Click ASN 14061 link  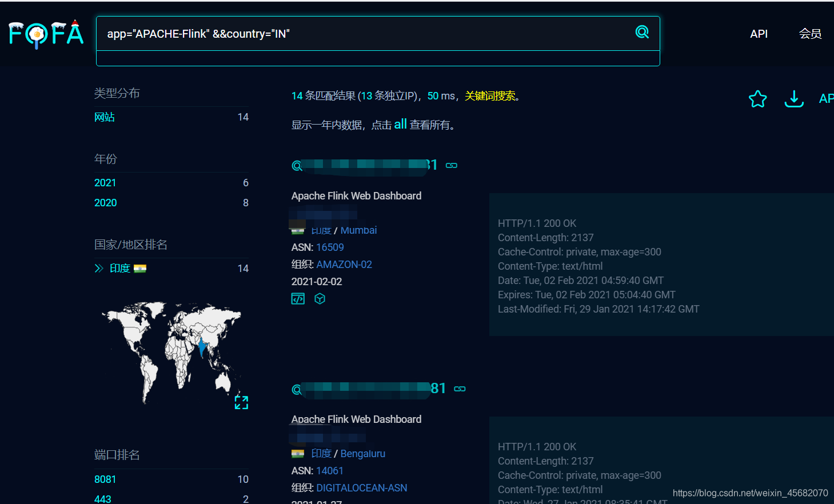pos(330,471)
